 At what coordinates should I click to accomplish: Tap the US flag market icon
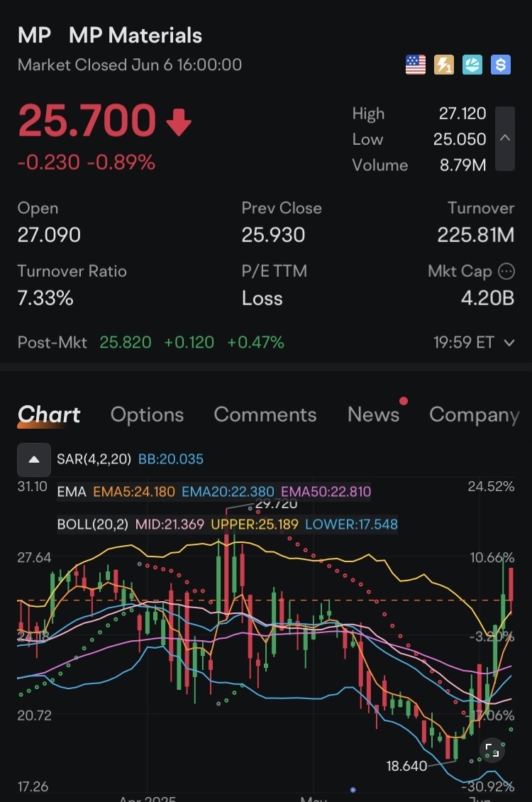click(416, 65)
